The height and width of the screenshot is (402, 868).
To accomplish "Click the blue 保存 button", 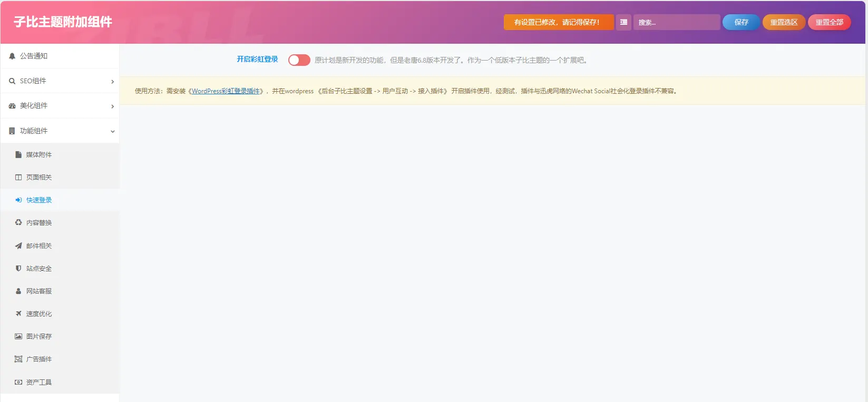I will pos(741,22).
